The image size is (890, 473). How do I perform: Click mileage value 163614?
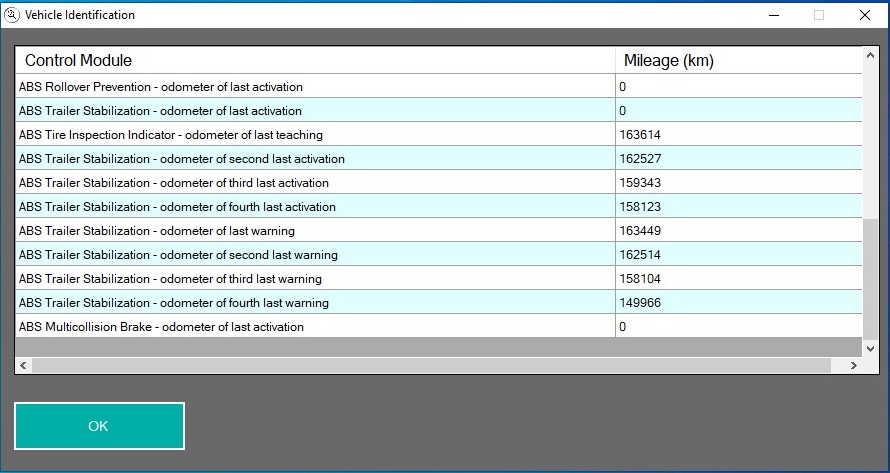point(640,135)
